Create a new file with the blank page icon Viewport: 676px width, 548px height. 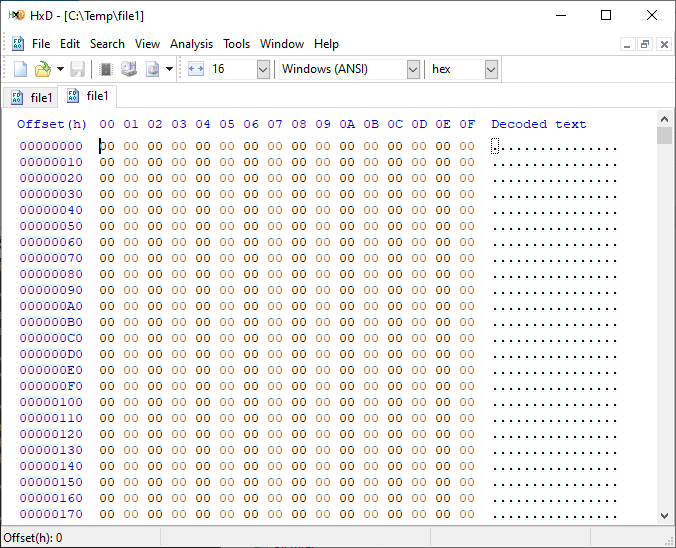click(x=20, y=69)
